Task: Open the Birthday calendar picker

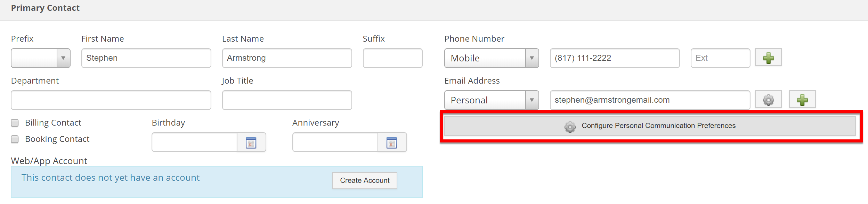Action: pos(251,142)
